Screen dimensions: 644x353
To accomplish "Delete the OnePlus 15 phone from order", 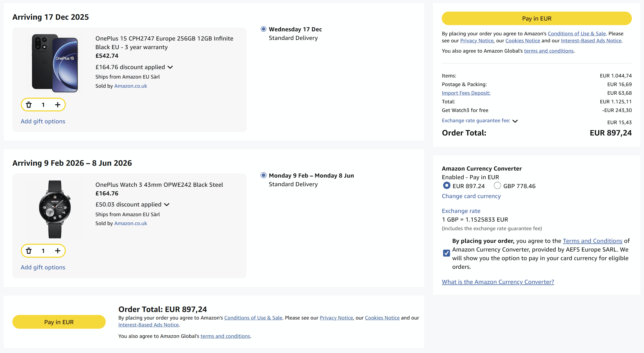I will pos(29,105).
